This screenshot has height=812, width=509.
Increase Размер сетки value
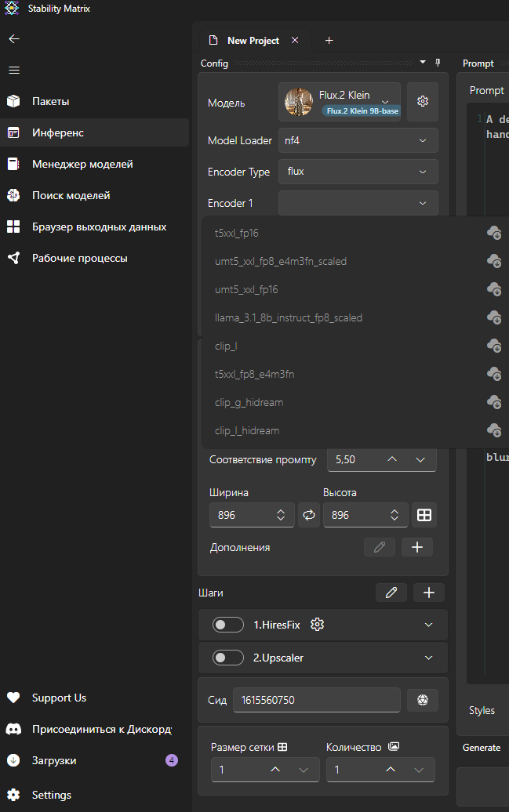pos(275,770)
